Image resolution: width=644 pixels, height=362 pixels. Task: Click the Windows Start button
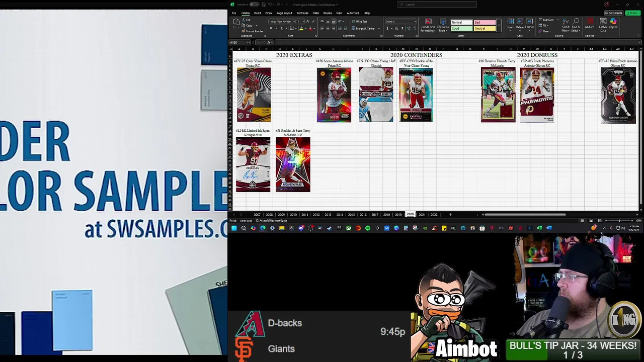tap(234, 228)
